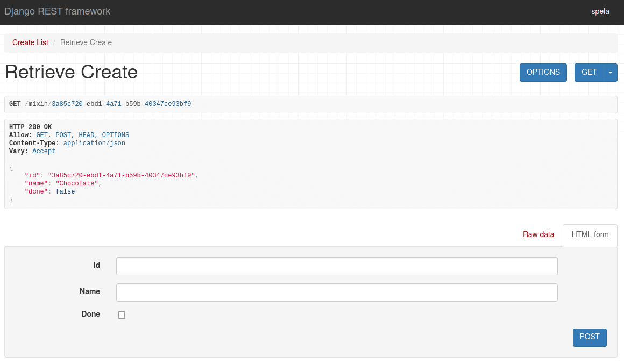Image resolution: width=624 pixels, height=364 pixels.
Task: Open the spela user menu
Action: [x=600, y=11]
